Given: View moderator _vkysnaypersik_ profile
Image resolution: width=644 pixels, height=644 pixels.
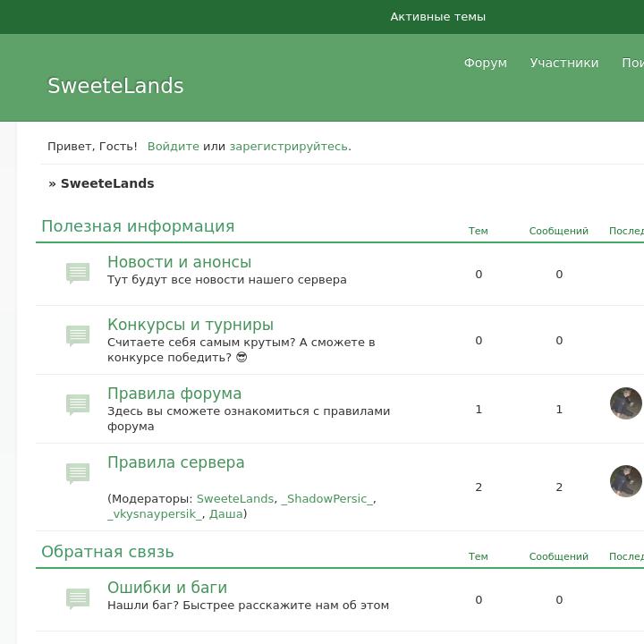Looking at the screenshot, I should 156,514.
